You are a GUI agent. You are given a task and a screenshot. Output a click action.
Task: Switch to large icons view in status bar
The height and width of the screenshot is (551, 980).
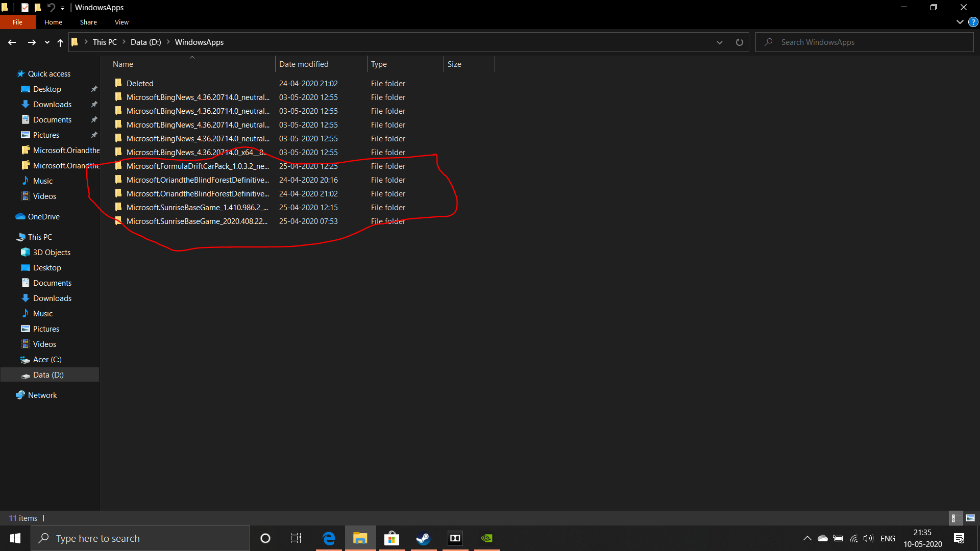(970, 518)
